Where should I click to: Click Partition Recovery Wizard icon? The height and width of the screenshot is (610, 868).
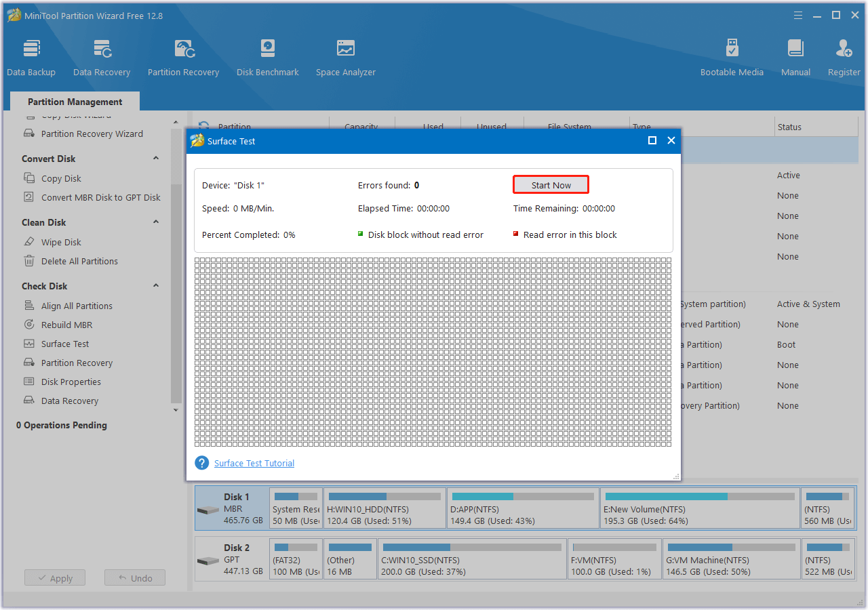(x=29, y=134)
